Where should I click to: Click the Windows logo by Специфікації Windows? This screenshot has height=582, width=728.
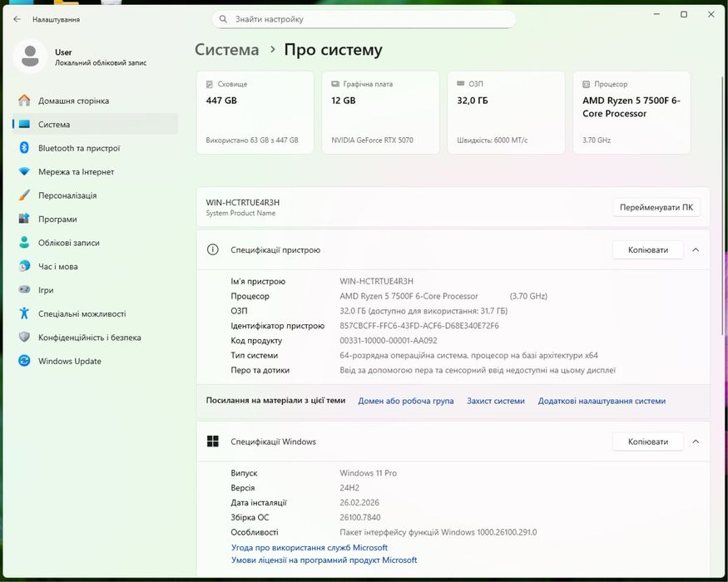click(x=213, y=441)
